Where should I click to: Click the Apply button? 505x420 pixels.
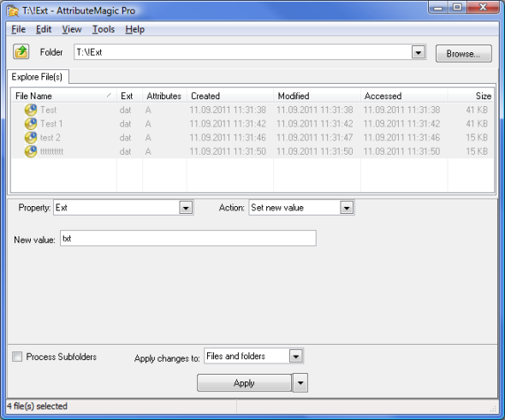click(245, 382)
